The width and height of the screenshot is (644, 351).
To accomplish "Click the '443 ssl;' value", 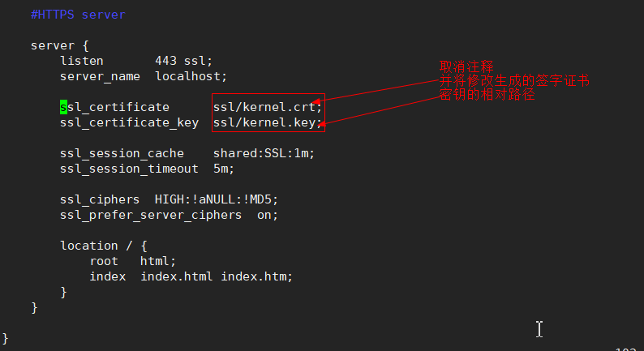I will click(x=183, y=61).
